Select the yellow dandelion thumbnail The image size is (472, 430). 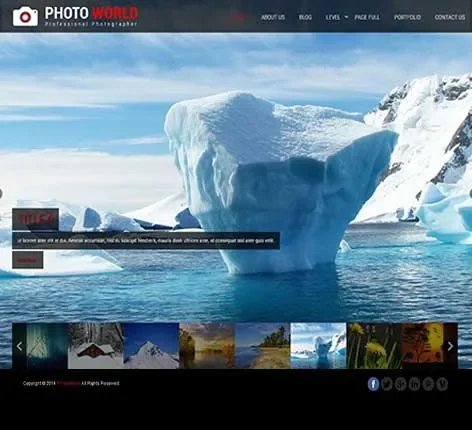pos(374,346)
